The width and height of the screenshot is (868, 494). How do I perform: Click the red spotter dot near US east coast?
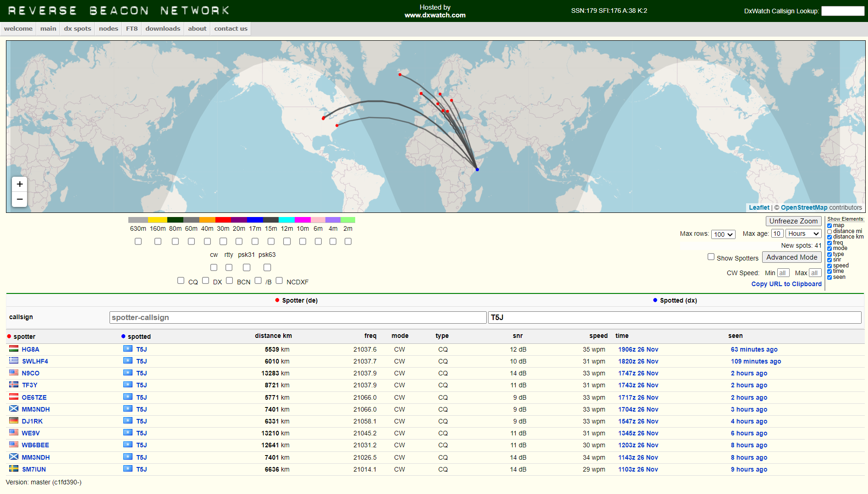(x=337, y=125)
